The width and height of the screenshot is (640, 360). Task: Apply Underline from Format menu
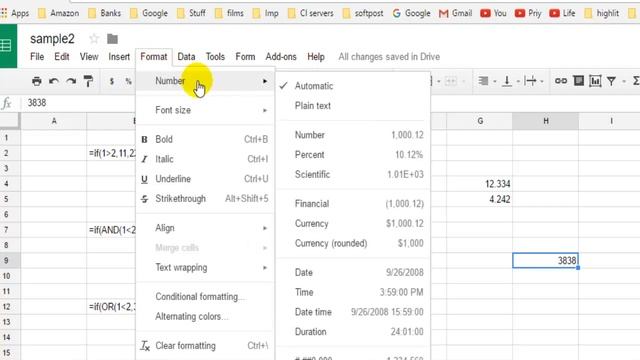pos(205,179)
